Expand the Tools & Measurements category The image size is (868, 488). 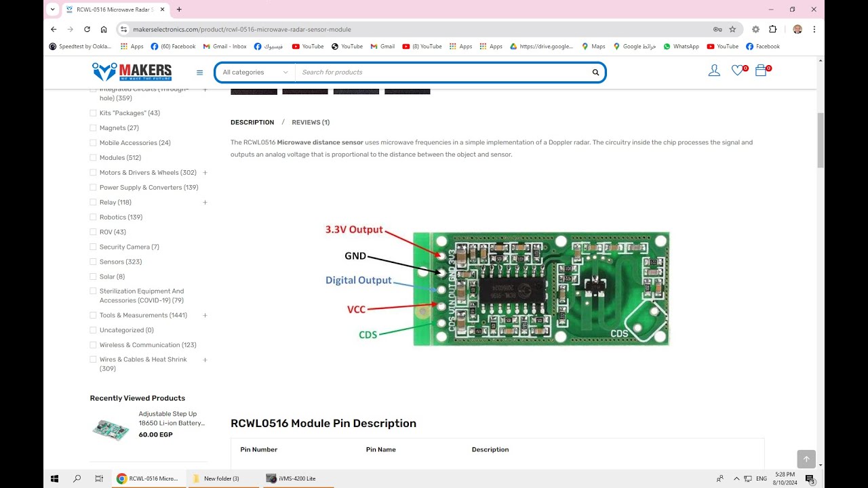coord(205,315)
